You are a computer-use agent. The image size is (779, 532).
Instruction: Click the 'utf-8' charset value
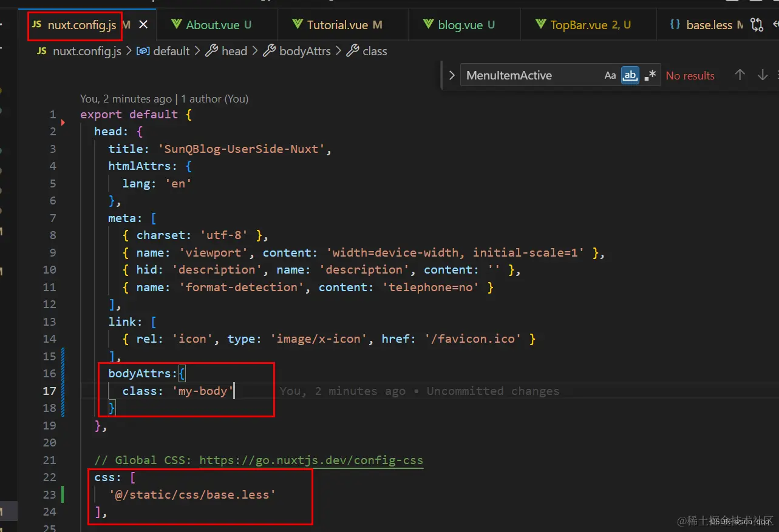tap(224, 235)
